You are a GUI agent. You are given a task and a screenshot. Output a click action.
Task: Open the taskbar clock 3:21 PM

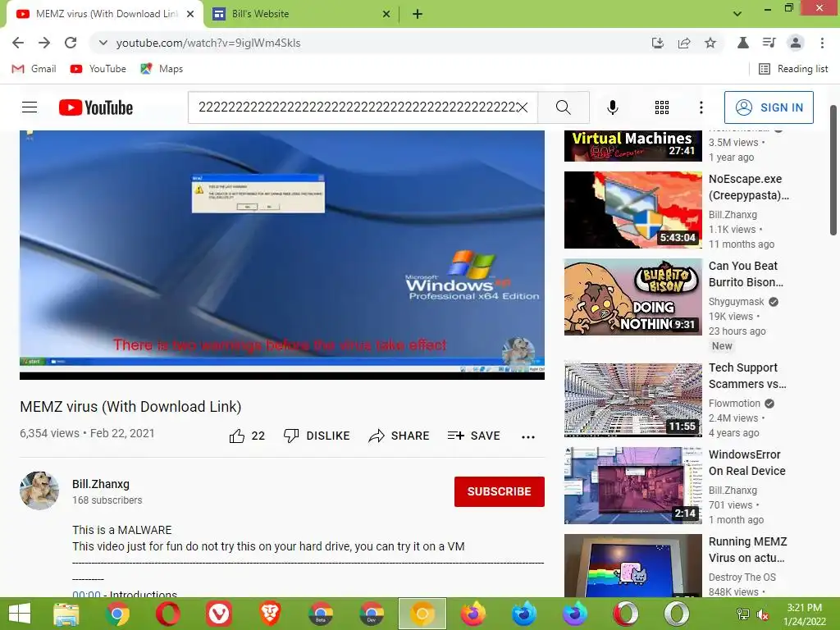(804, 614)
